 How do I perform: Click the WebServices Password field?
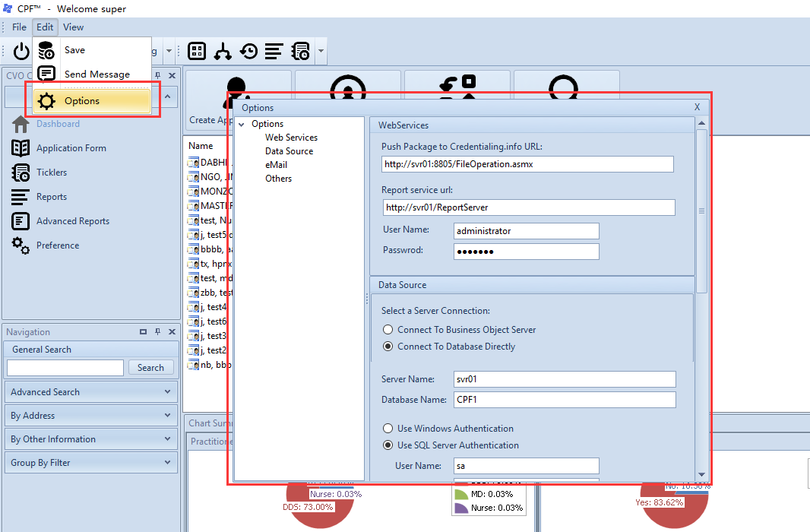[527, 252]
